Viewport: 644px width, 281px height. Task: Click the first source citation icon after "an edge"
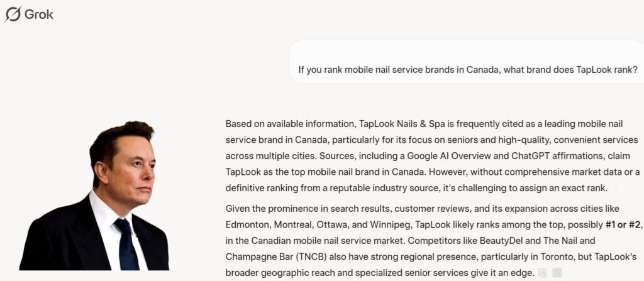[x=542, y=273]
